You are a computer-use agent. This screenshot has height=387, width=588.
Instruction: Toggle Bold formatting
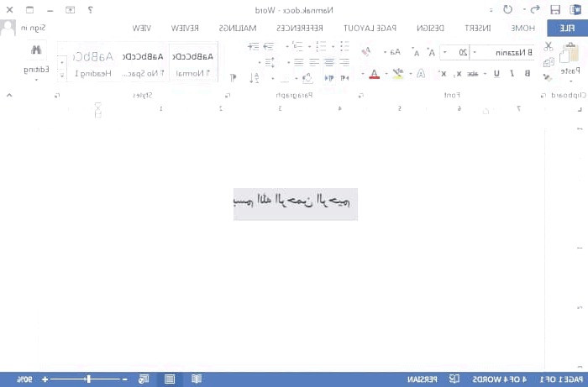tap(527, 74)
